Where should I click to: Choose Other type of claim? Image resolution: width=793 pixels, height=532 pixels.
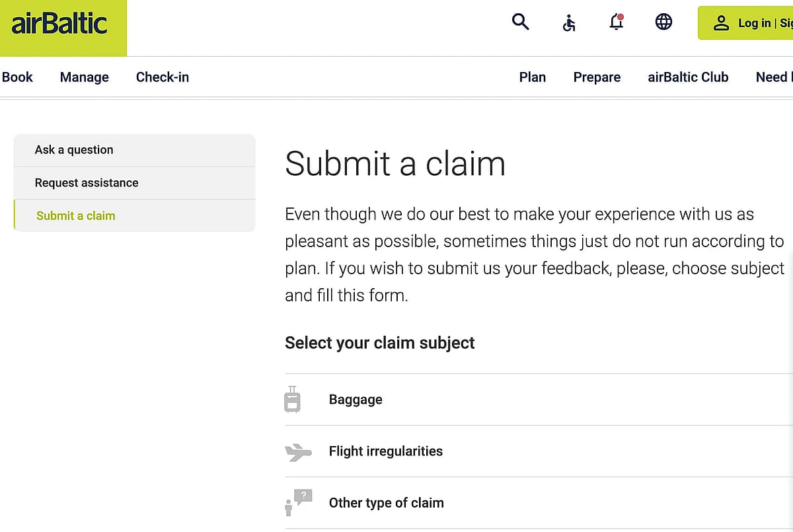(x=539, y=503)
